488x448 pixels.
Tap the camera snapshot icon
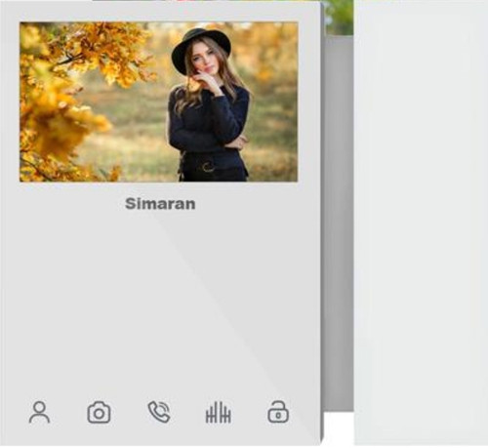click(x=99, y=413)
